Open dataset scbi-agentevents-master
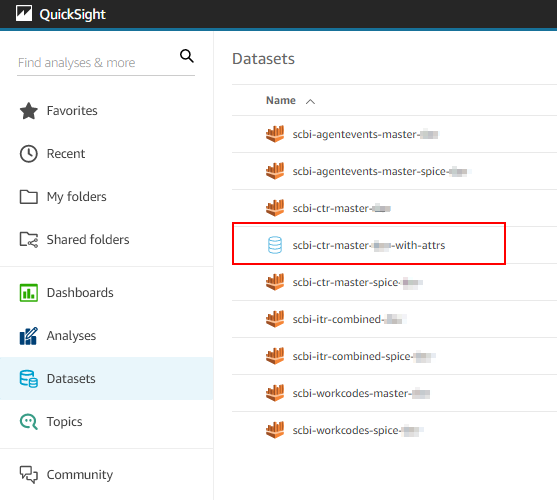 tap(365, 134)
